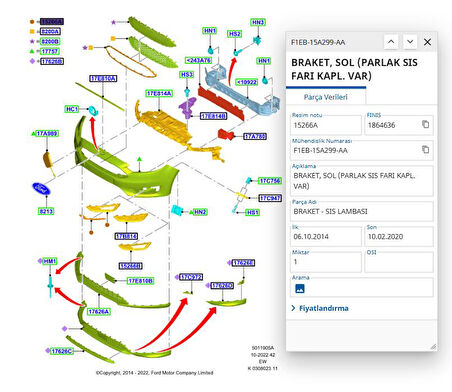
Task: Select the HC1 hardware label
Action: (x=72, y=109)
